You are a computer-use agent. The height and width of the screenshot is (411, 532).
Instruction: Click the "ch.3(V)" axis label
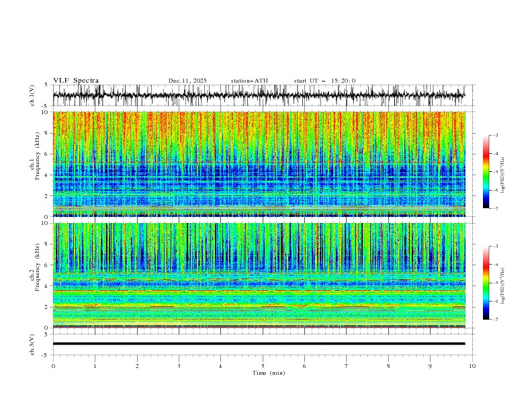[x=32, y=345]
